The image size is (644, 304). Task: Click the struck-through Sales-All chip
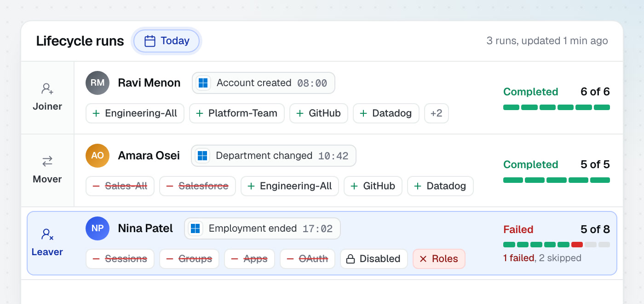pyautogui.click(x=120, y=186)
